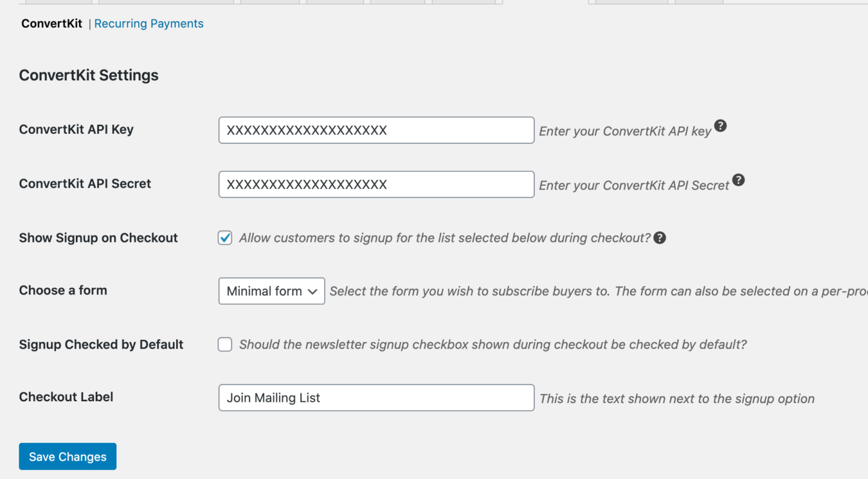Open the ConvertKit API Secret help tooltip
The height and width of the screenshot is (479, 868).
coord(738,180)
